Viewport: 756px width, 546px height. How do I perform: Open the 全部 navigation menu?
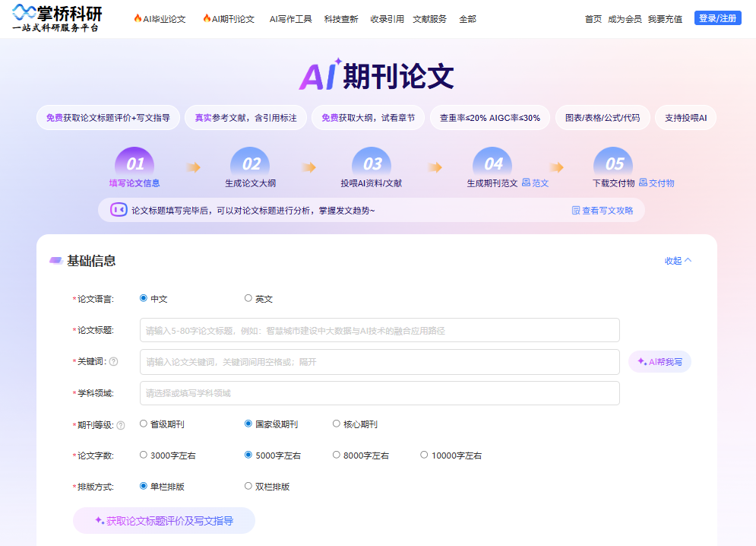(x=467, y=19)
